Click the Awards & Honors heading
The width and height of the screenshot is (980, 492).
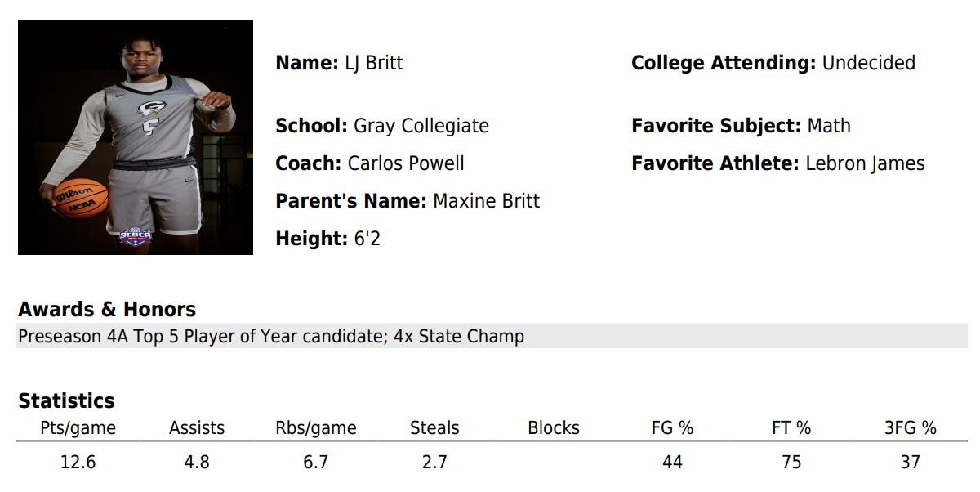point(107,309)
